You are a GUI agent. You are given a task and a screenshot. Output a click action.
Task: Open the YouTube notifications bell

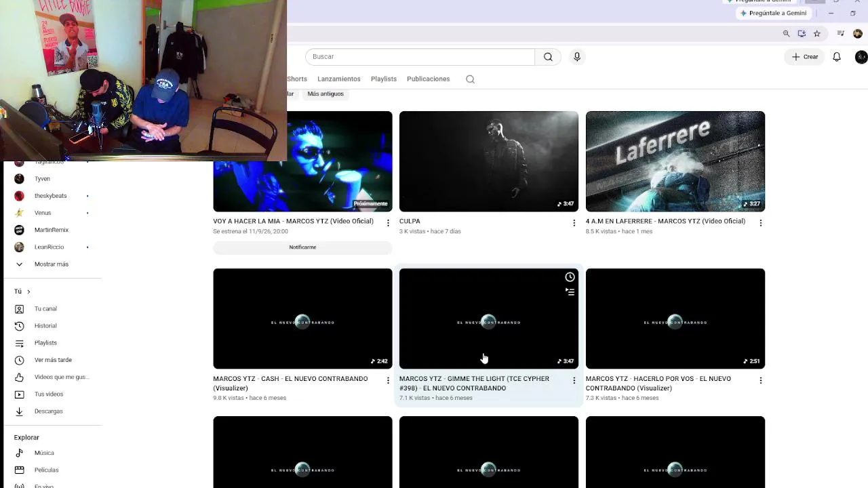click(x=837, y=57)
